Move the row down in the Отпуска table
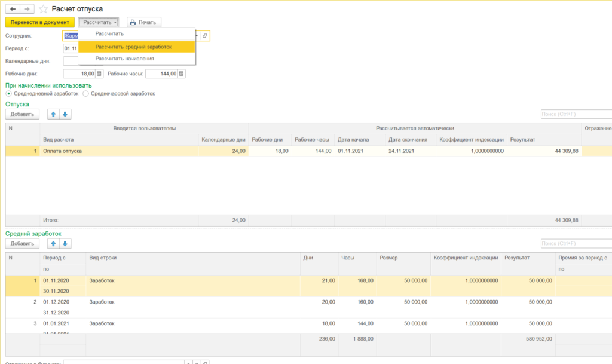612x364 pixels. click(x=65, y=114)
